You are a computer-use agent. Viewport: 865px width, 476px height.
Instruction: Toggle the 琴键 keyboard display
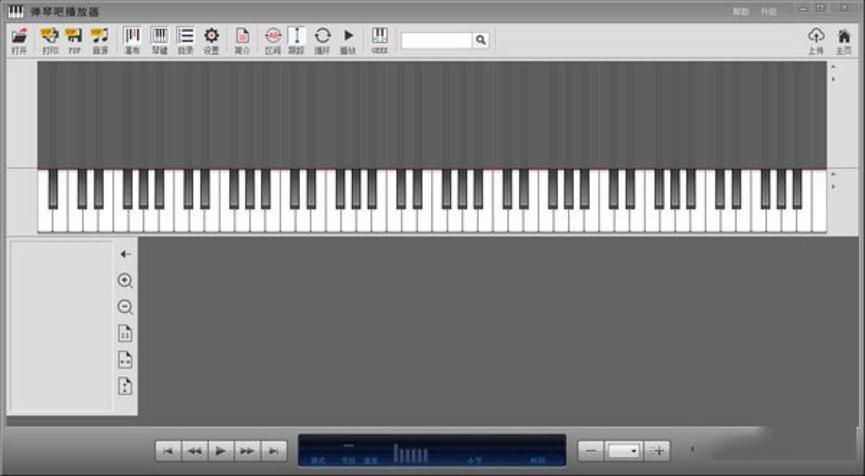pyautogui.click(x=159, y=41)
